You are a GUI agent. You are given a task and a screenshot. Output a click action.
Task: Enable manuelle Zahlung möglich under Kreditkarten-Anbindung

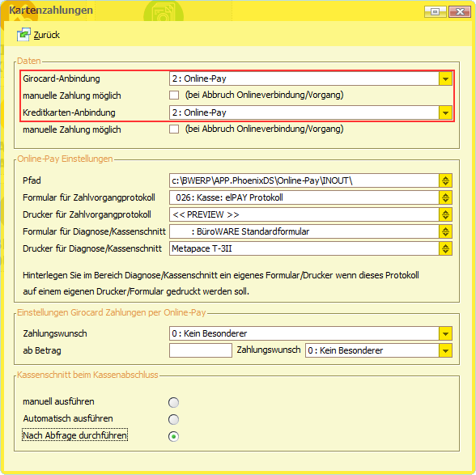(x=174, y=129)
